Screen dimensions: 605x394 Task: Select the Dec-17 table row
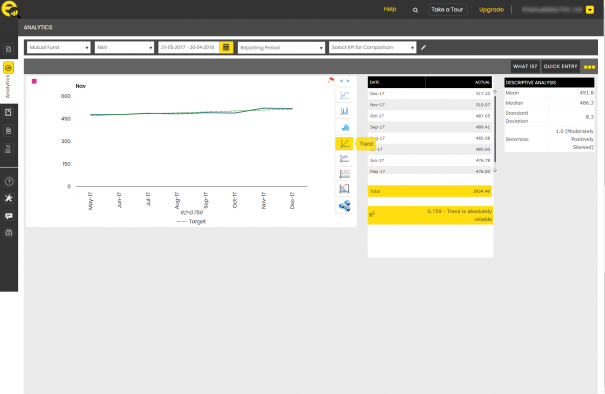(x=430, y=93)
